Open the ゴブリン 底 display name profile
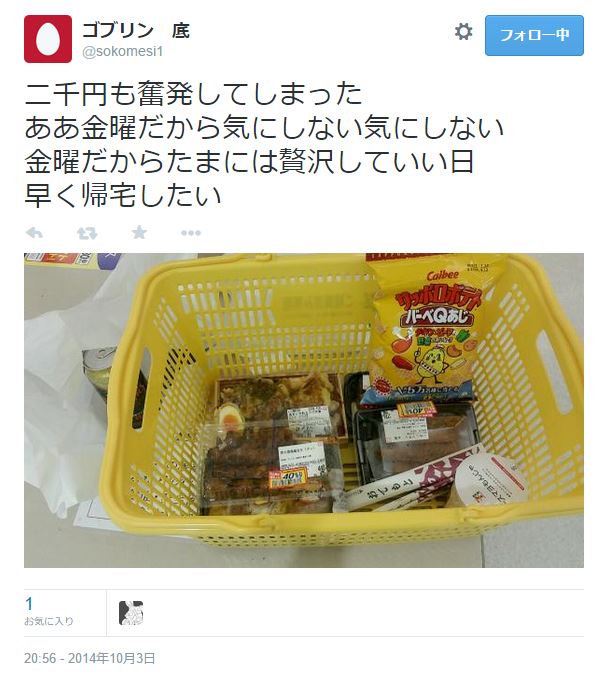Screen dimensions: 599x682 [136, 31]
